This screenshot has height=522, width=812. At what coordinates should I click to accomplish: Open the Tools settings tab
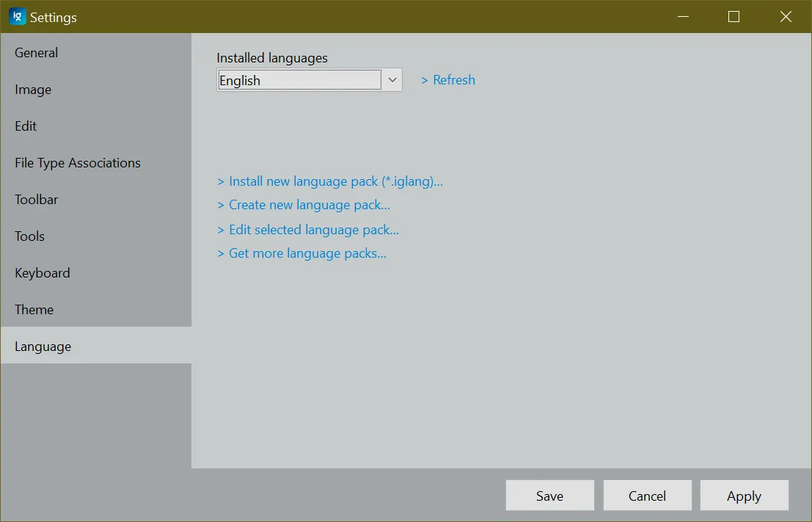click(x=96, y=236)
